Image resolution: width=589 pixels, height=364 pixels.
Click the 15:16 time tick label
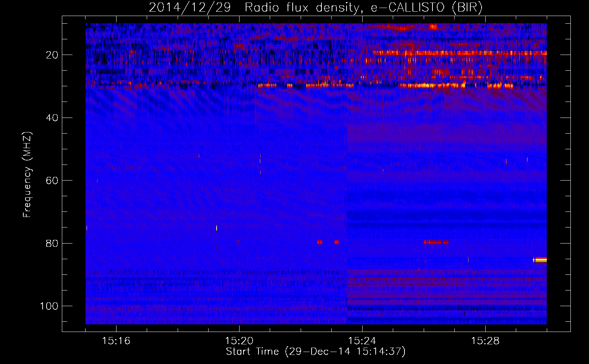click(x=116, y=341)
